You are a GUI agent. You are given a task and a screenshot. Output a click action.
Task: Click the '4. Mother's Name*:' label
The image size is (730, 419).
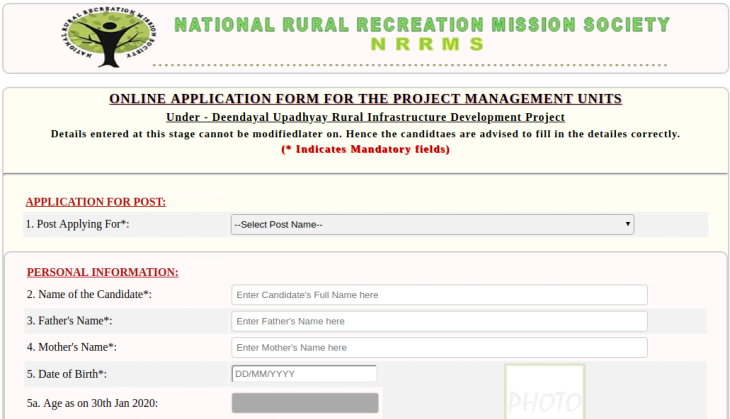(x=72, y=348)
